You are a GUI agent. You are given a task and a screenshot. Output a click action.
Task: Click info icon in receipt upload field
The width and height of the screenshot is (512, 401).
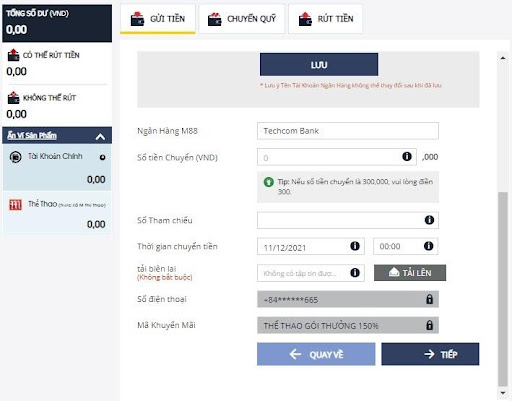tap(355, 273)
